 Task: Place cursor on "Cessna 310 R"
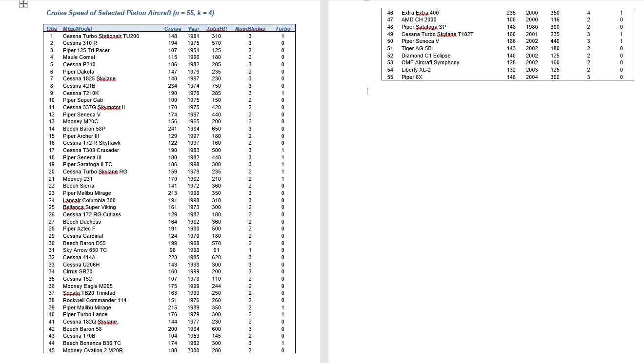point(80,43)
